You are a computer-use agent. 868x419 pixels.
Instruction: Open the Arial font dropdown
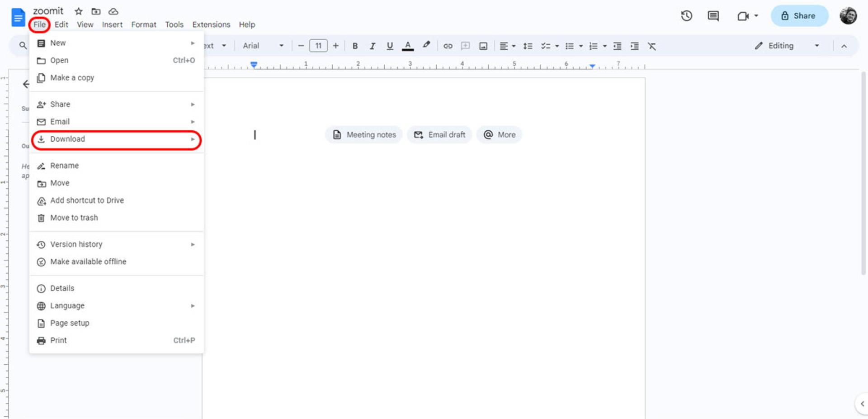(263, 46)
